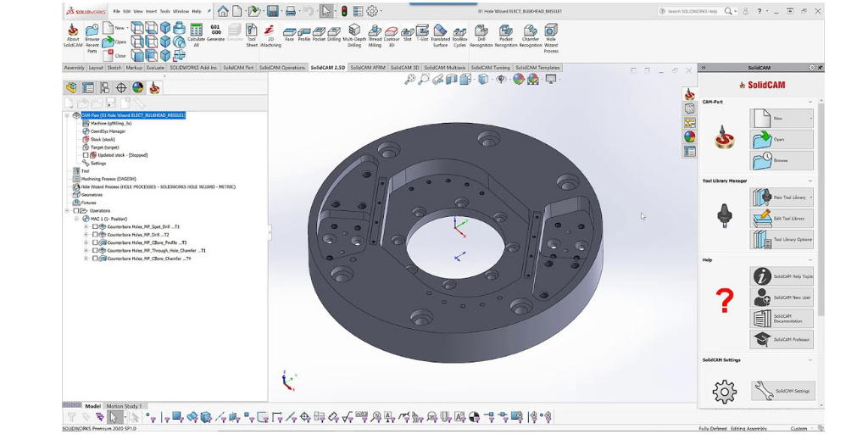
Task: Check Counterbore Holes_MP_Through_Hole_Chamfer box
Action: pyautogui.click(x=95, y=251)
